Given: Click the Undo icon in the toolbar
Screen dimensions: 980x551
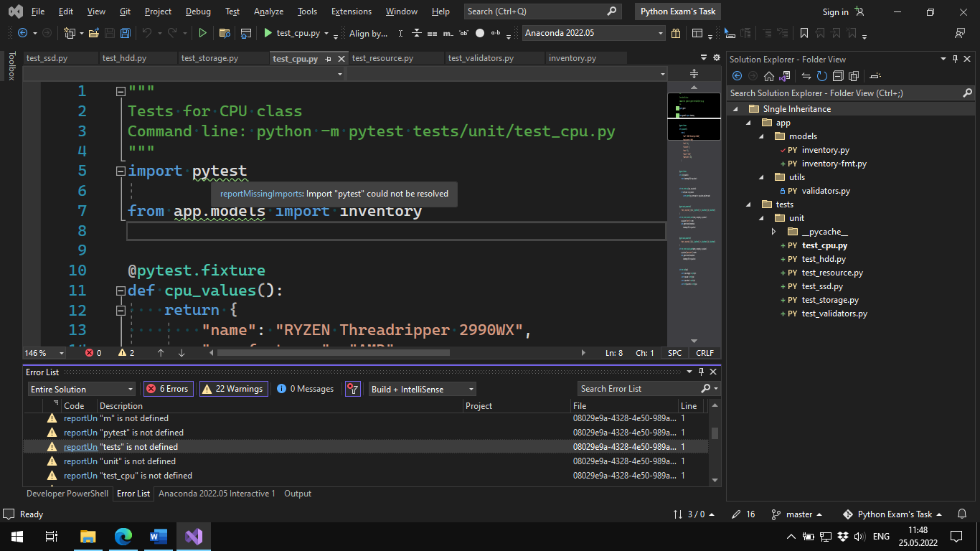Looking at the screenshot, I should click(x=149, y=33).
